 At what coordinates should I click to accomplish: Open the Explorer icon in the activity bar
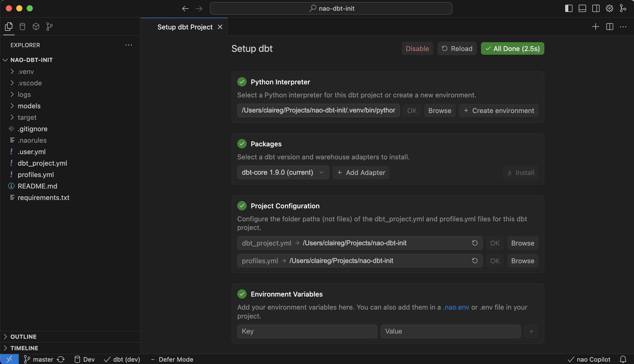click(8, 26)
